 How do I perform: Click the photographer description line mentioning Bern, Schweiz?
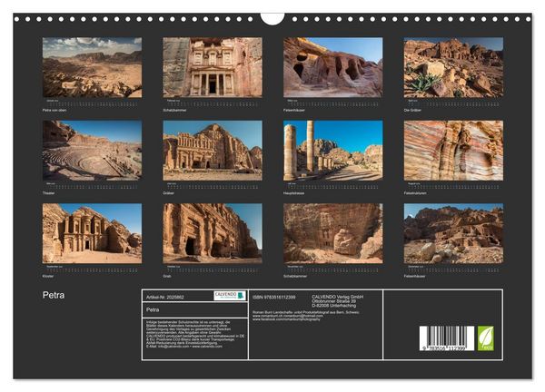(x=306, y=312)
